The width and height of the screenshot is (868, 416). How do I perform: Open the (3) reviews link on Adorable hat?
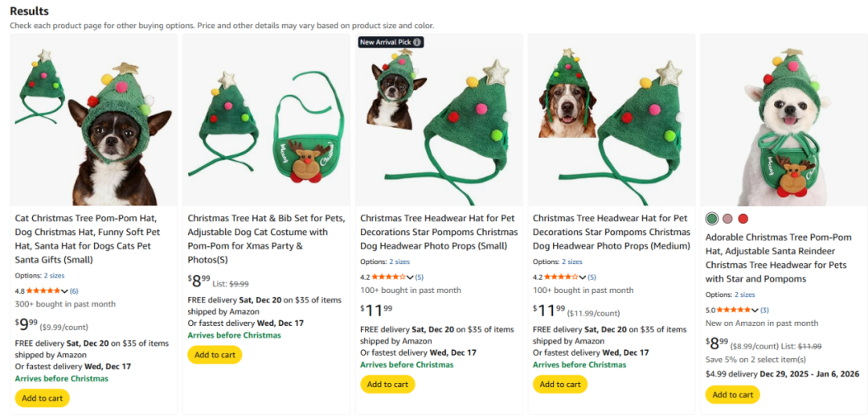point(764,310)
